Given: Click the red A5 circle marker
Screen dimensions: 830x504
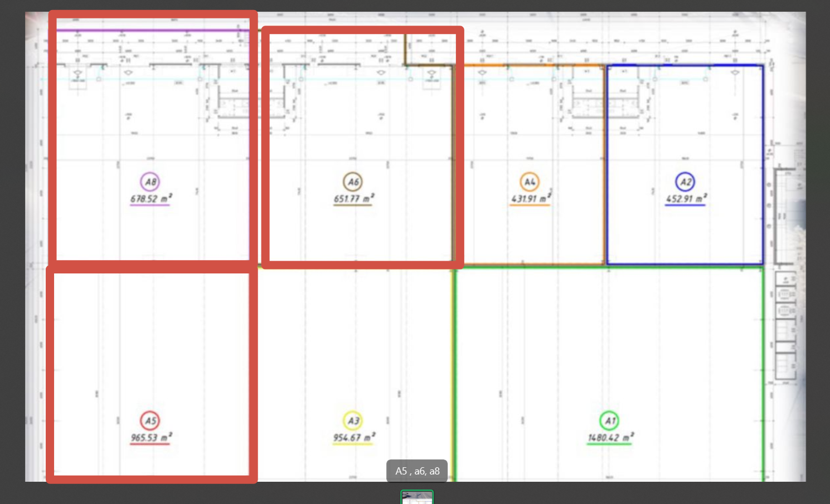Looking at the screenshot, I should coord(150,420).
